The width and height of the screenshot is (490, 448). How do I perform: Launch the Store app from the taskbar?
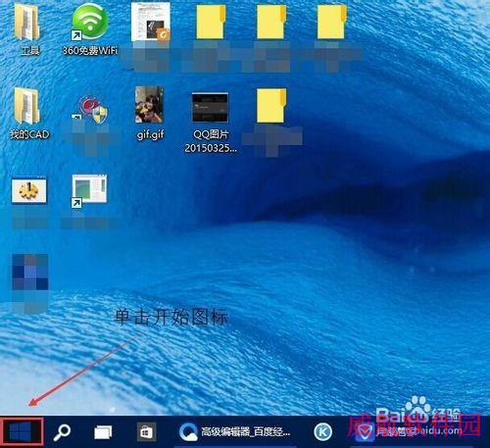pos(146,431)
